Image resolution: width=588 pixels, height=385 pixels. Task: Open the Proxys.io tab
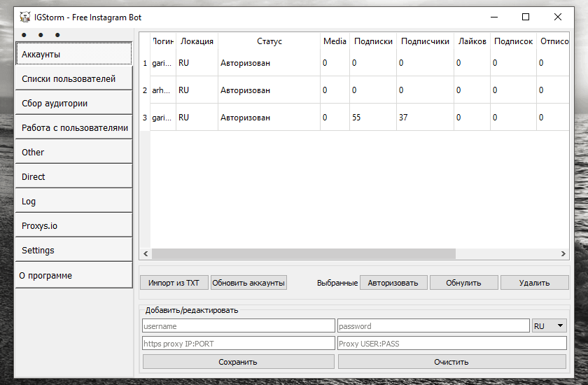click(x=74, y=225)
